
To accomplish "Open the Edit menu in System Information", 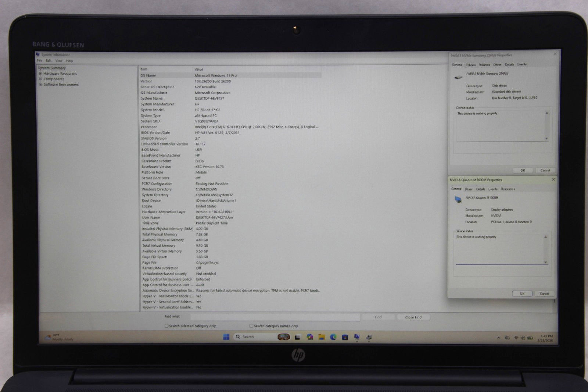I will 49,61.
